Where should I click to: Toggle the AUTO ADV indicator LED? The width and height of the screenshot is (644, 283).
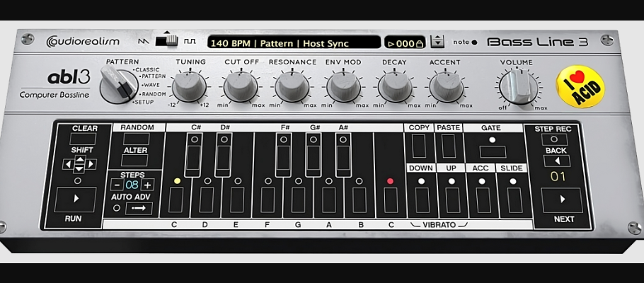(x=117, y=208)
